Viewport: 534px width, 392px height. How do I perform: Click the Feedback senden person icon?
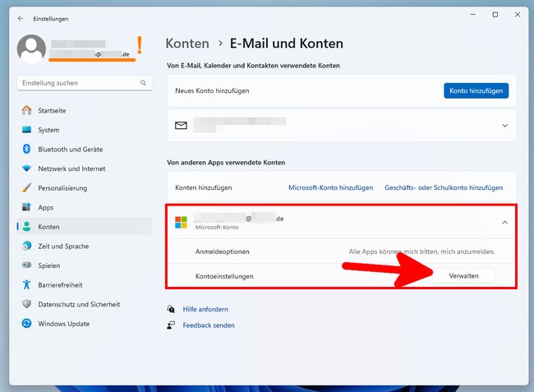(171, 325)
